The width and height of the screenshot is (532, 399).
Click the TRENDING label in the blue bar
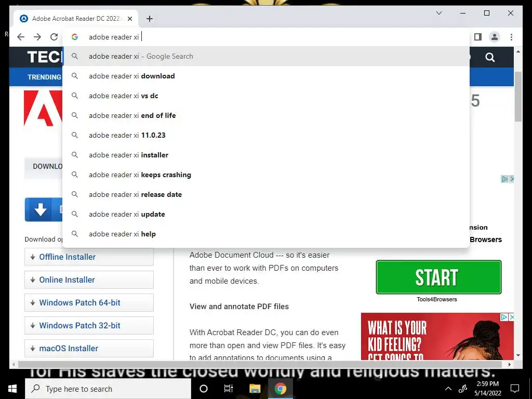point(45,77)
